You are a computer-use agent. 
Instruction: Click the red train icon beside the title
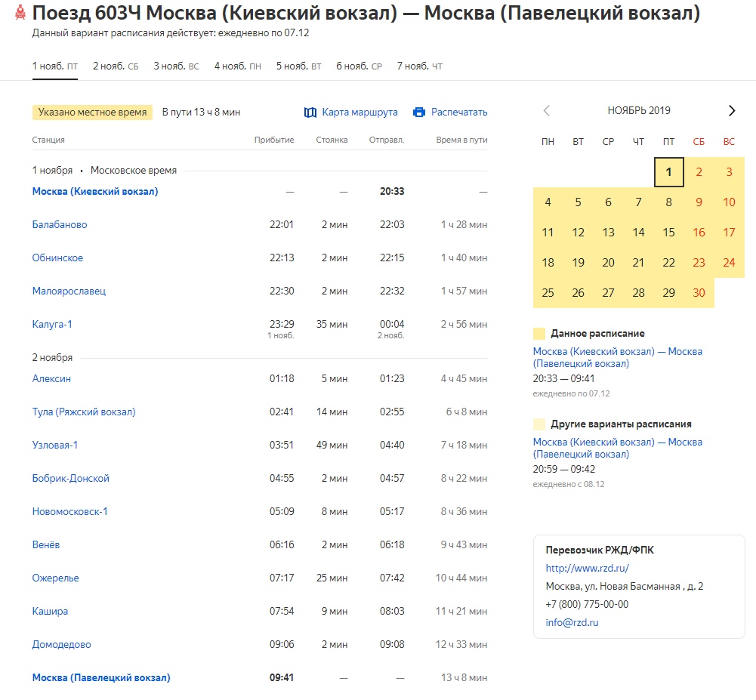[21, 13]
